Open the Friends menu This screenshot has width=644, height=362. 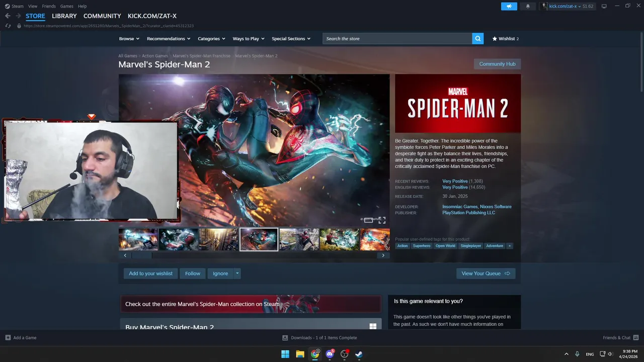tap(49, 6)
